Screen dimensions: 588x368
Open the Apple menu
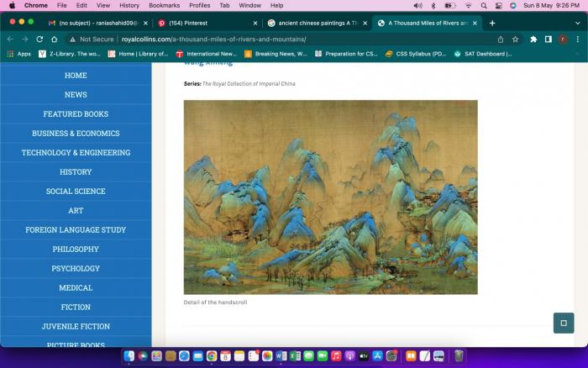(12, 6)
